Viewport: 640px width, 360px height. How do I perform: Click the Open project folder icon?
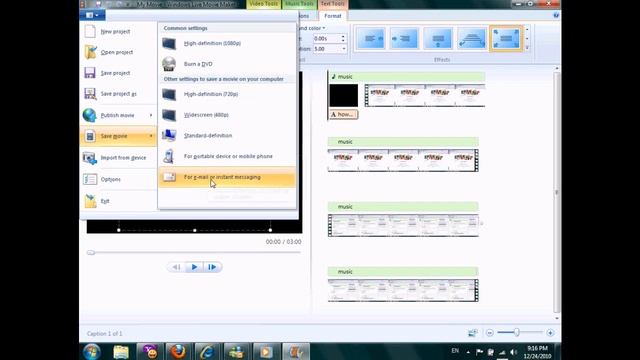90,52
